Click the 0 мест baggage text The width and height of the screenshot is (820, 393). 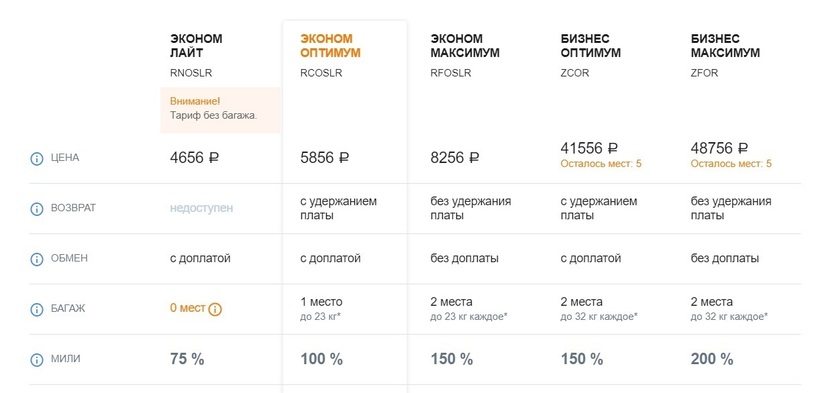click(x=188, y=308)
